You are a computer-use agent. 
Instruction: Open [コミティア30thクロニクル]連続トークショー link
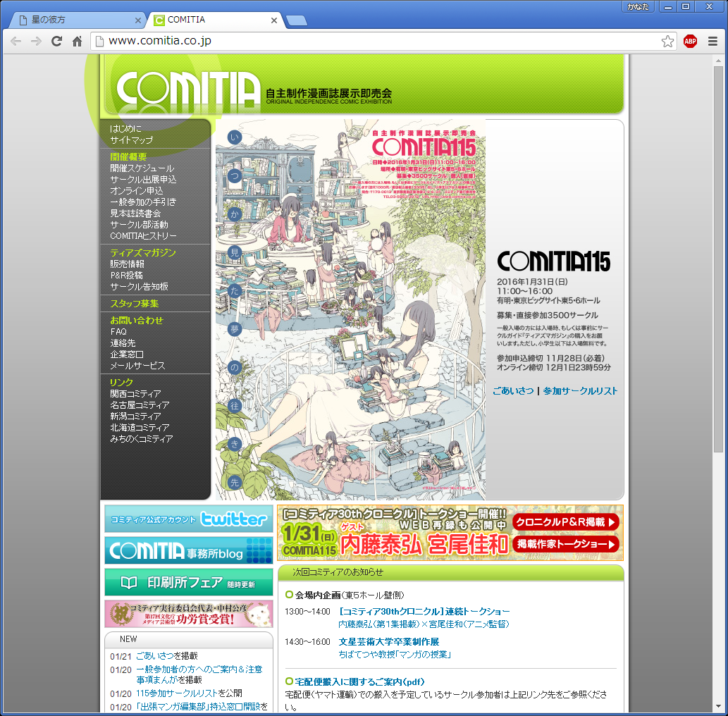[x=424, y=612]
